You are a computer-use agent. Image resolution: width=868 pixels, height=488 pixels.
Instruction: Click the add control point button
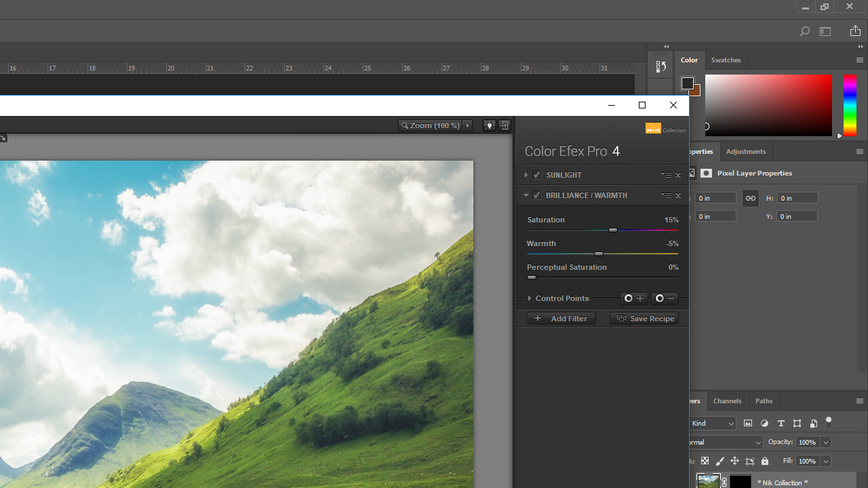click(x=634, y=298)
